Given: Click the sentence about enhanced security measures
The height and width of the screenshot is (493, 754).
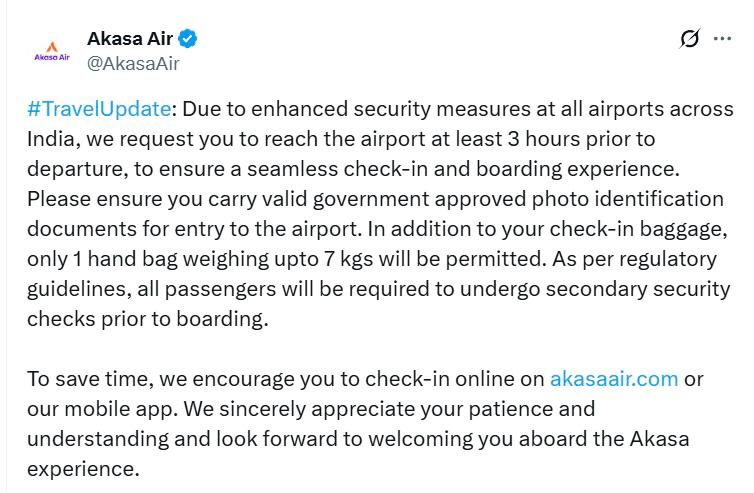Looking at the screenshot, I should pyautogui.click(x=380, y=139).
